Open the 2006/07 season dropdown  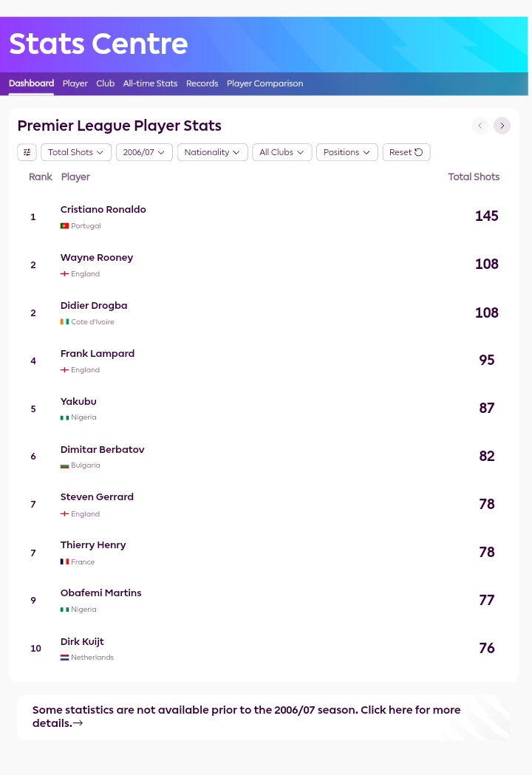[144, 152]
